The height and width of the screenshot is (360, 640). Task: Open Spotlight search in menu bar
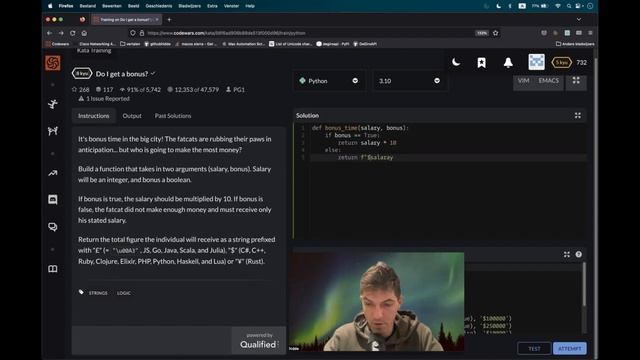[569, 6]
